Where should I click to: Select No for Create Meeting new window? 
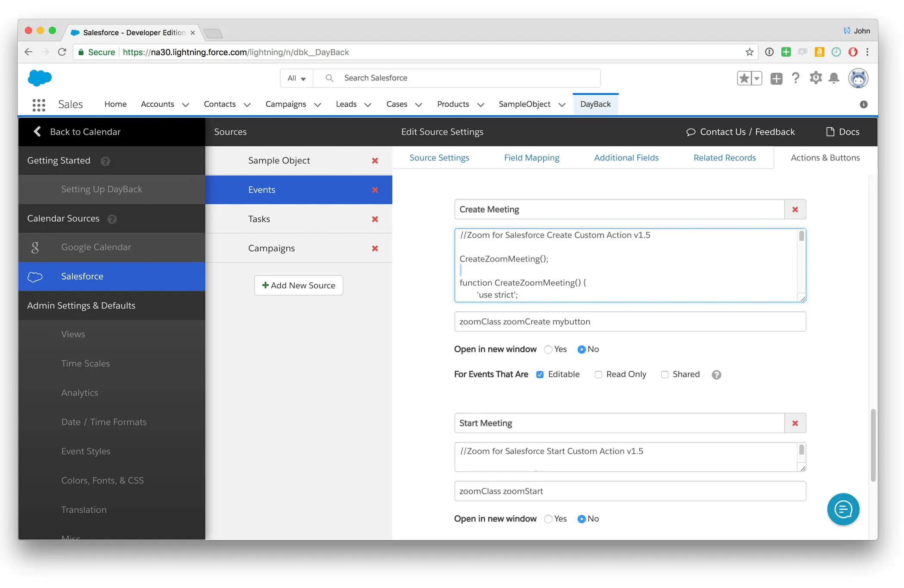[582, 350]
